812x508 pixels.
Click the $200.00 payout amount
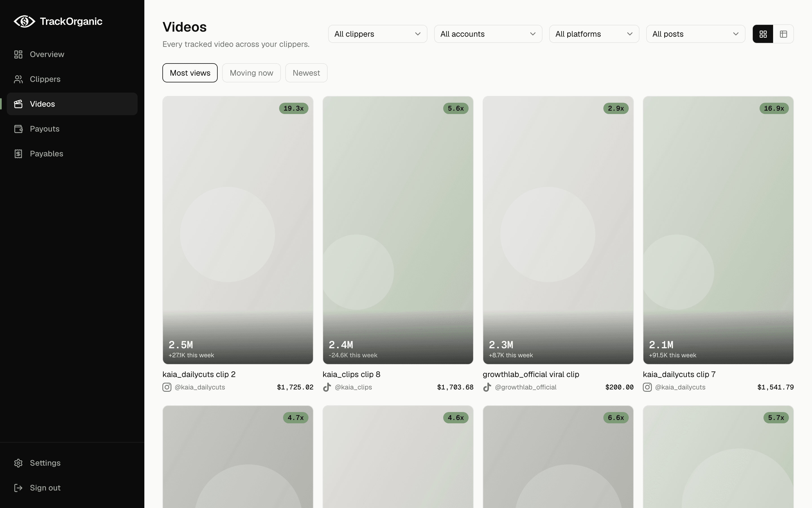[x=619, y=387]
